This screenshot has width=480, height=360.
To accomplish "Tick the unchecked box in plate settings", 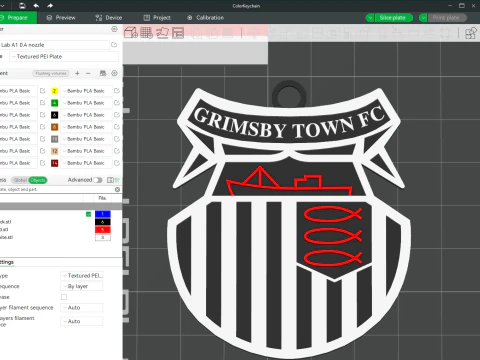I will (x=64, y=297).
